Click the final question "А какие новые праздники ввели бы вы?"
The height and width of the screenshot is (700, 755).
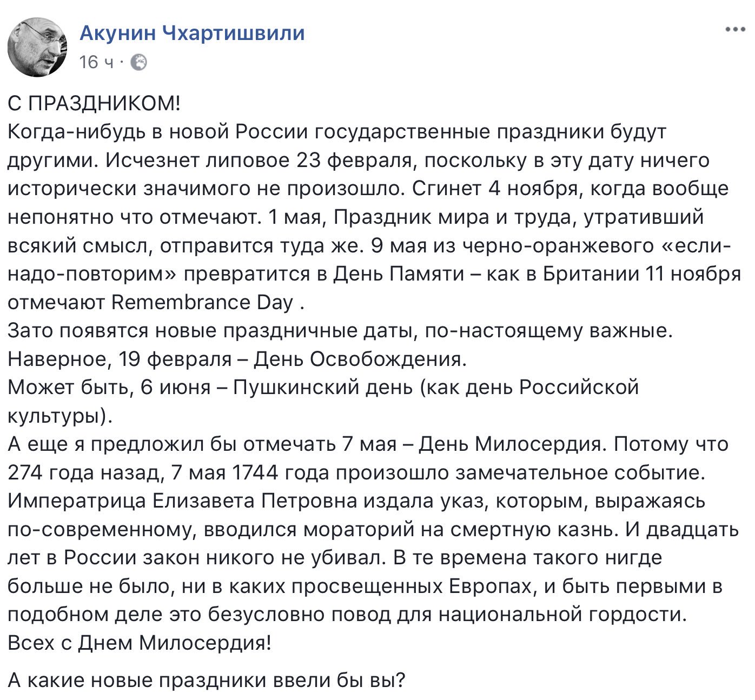(206, 680)
